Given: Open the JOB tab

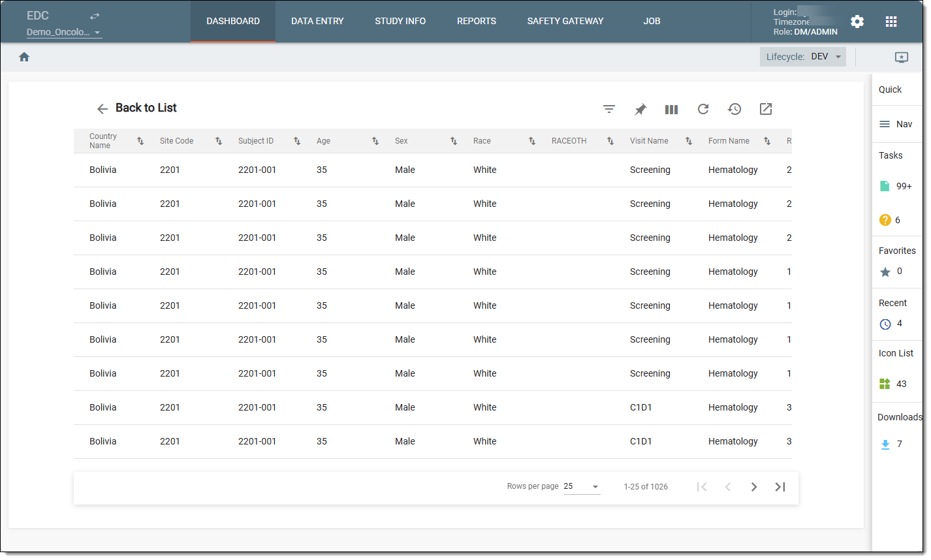Looking at the screenshot, I should point(652,22).
